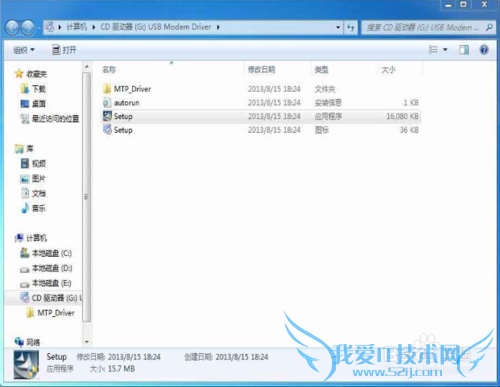Click the address bar computer icon
500x387 pixels.
(x=50, y=27)
